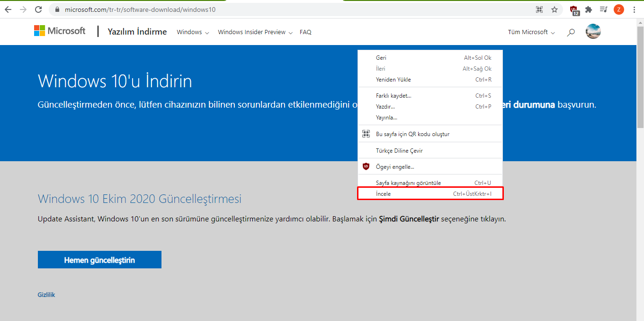Image resolution: width=644 pixels, height=321 pixels.
Task: Open the Extensions puzzle icon
Action: point(589,9)
